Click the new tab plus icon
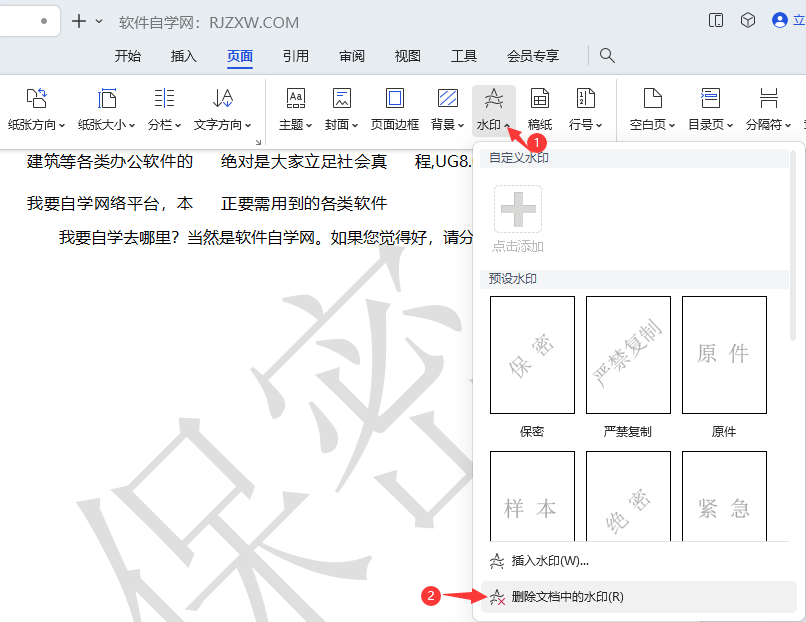The width and height of the screenshot is (806, 622). click(x=79, y=21)
